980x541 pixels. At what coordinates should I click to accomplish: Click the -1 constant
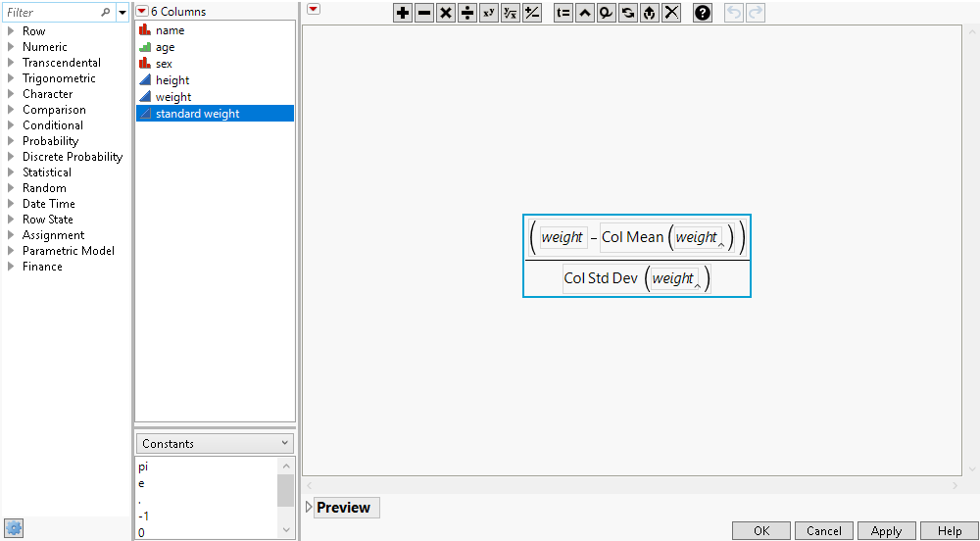[x=143, y=516]
